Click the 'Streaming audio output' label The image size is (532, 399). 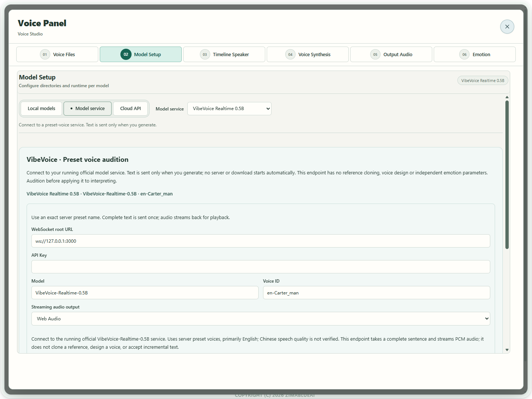point(55,307)
